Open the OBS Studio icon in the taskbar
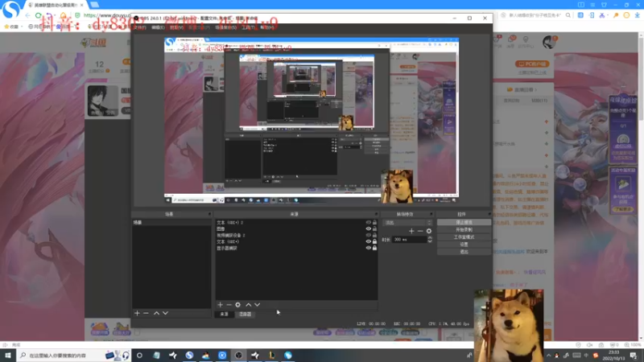The height and width of the screenshot is (362, 644). (x=238, y=355)
